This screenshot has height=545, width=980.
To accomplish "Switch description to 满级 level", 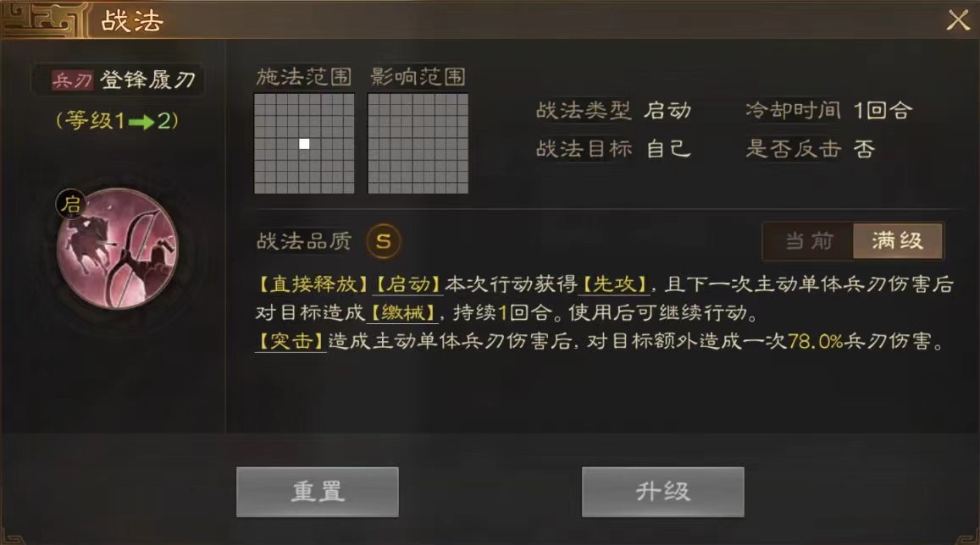I will [x=898, y=241].
